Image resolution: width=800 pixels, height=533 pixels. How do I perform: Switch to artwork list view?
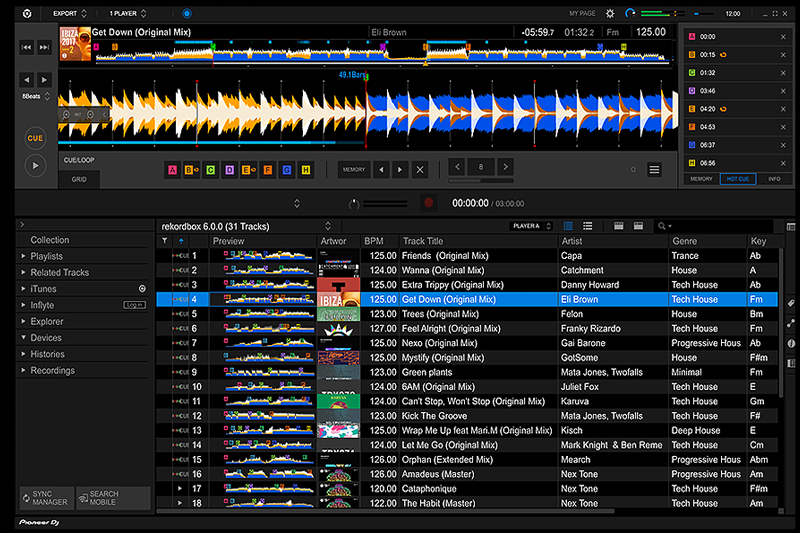(x=568, y=226)
